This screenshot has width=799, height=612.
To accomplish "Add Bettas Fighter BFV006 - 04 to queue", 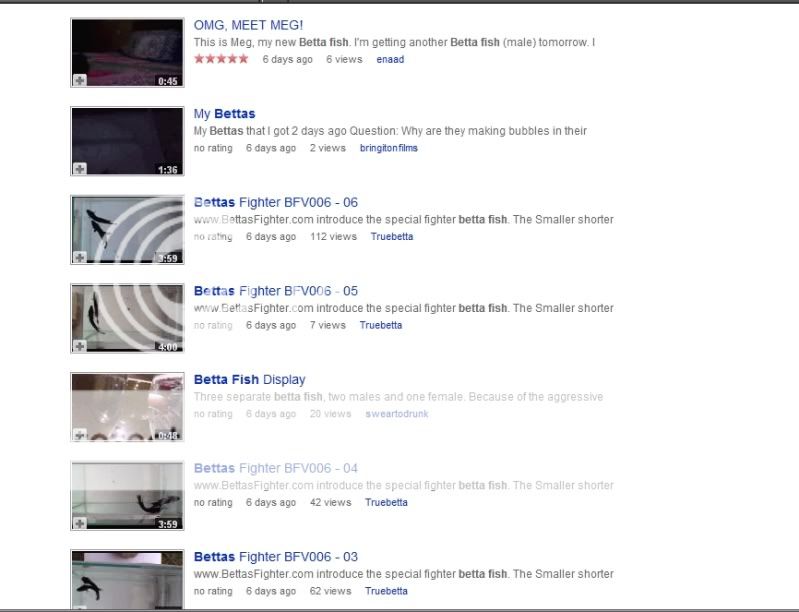I will tap(79, 523).
